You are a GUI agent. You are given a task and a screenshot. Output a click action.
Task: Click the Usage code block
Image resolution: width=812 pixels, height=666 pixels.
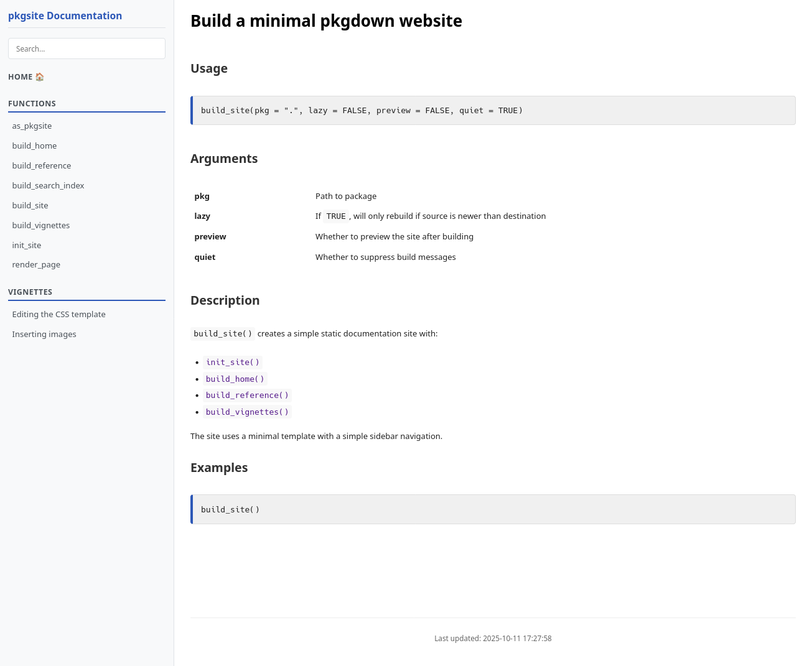tap(493, 111)
